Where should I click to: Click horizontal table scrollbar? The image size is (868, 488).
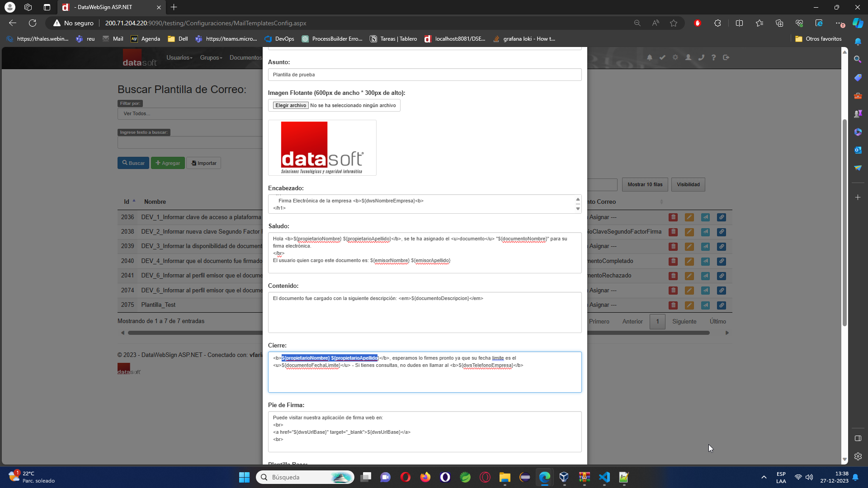tap(419, 333)
